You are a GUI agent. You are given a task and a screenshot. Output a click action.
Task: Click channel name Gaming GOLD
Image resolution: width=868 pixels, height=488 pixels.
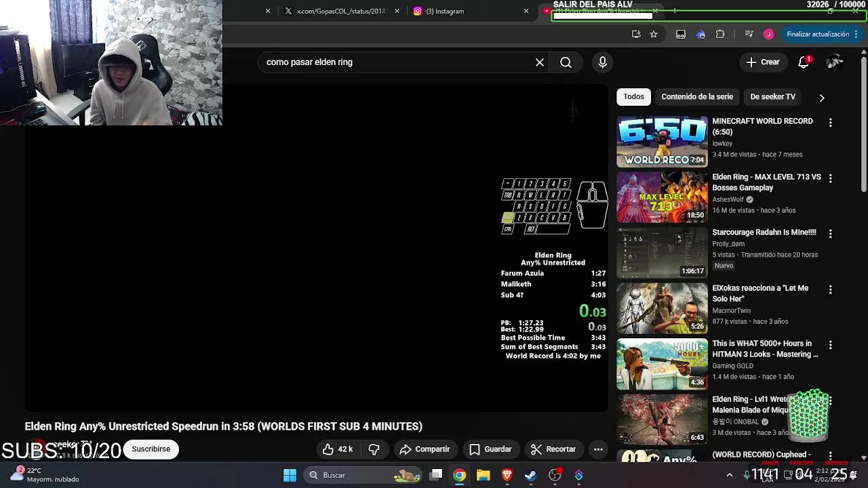click(732, 366)
